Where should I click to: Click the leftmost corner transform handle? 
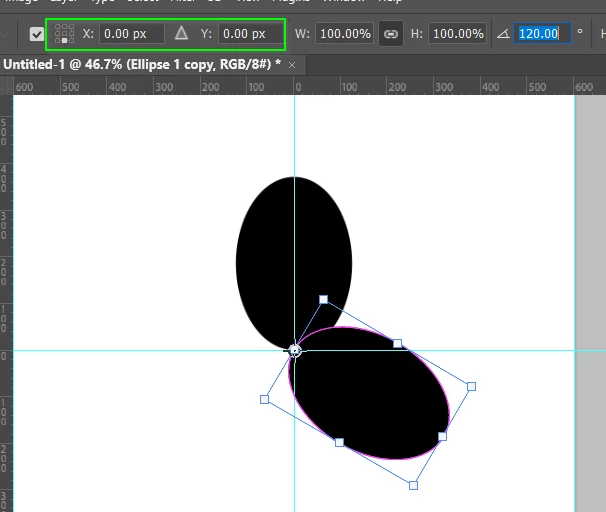pyautogui.click(x=264, y=399)
